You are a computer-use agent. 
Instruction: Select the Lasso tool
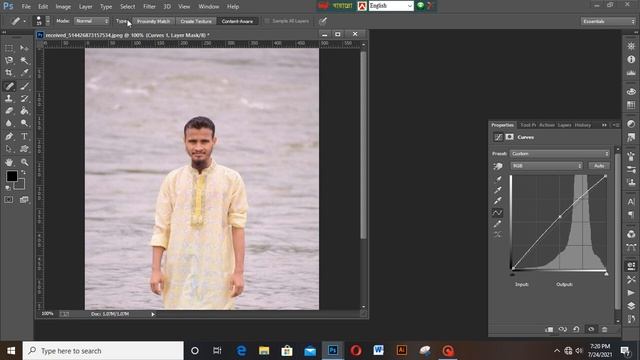point(9,60)
